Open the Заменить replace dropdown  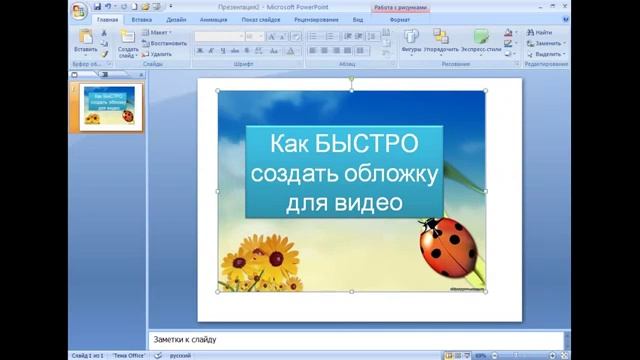(x=546, y=43)
